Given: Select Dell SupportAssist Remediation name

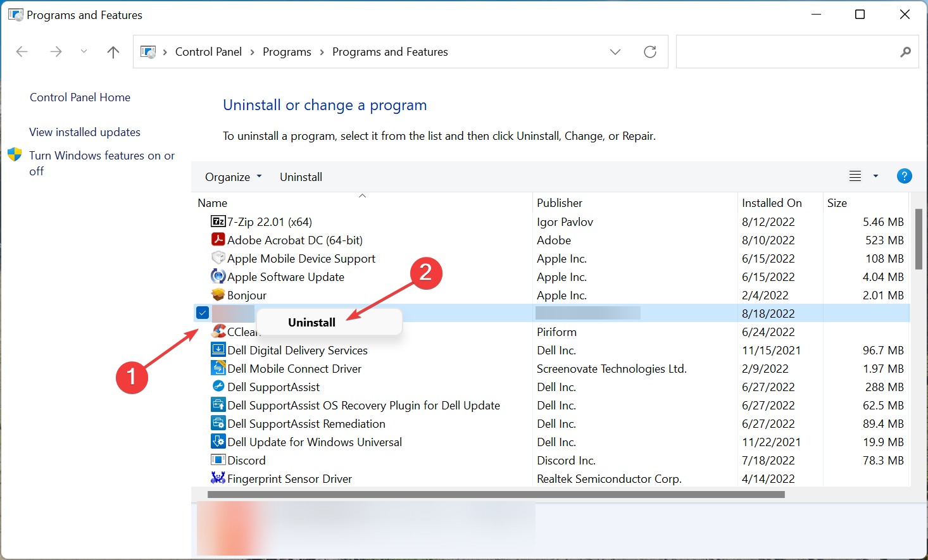Looking at the screenshot, I should click(x=306, y=424).
